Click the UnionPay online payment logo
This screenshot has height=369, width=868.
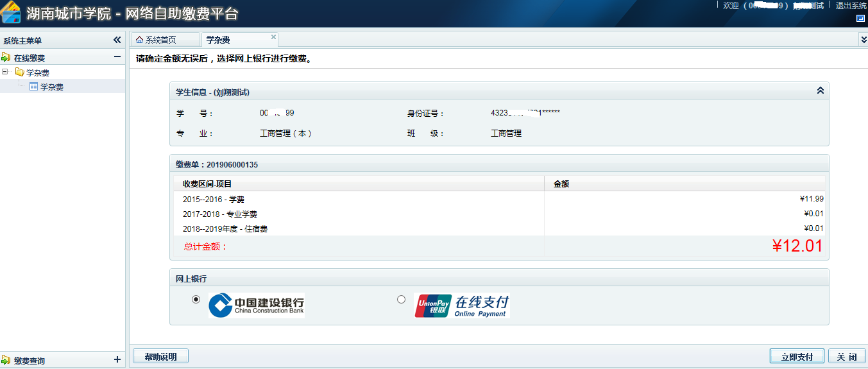coord(462,306)
